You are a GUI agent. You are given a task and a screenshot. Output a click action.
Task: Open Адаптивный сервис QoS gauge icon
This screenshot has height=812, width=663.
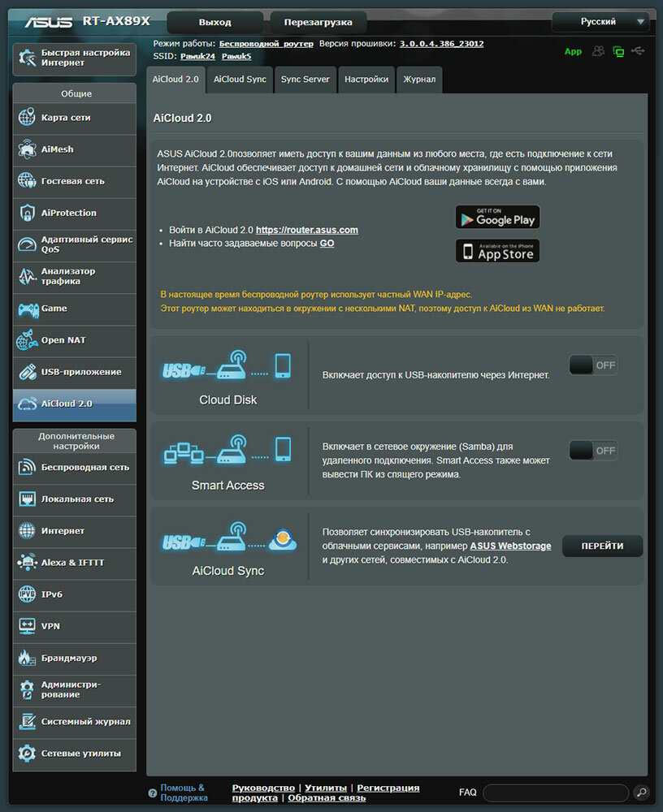tap(27, 244)
